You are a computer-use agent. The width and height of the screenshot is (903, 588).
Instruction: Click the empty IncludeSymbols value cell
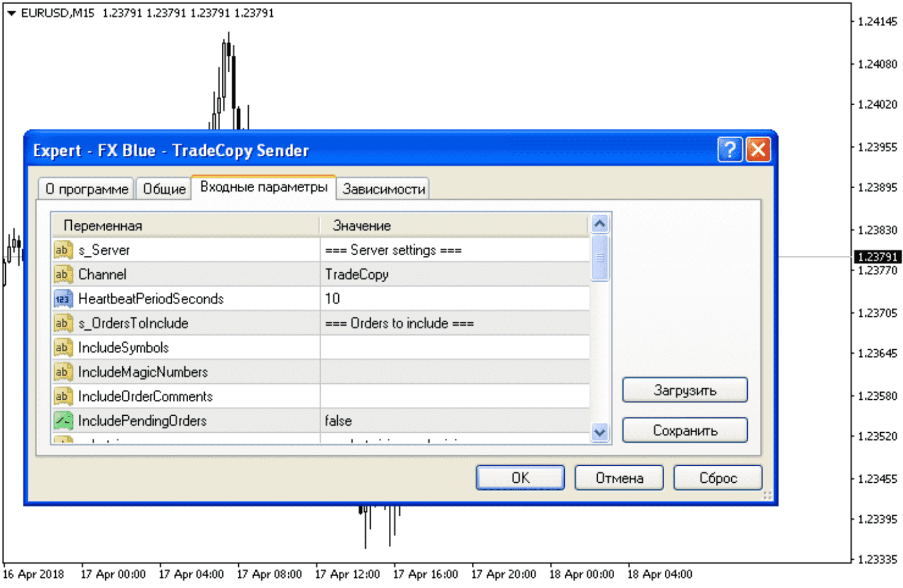[x=455, y=348]
